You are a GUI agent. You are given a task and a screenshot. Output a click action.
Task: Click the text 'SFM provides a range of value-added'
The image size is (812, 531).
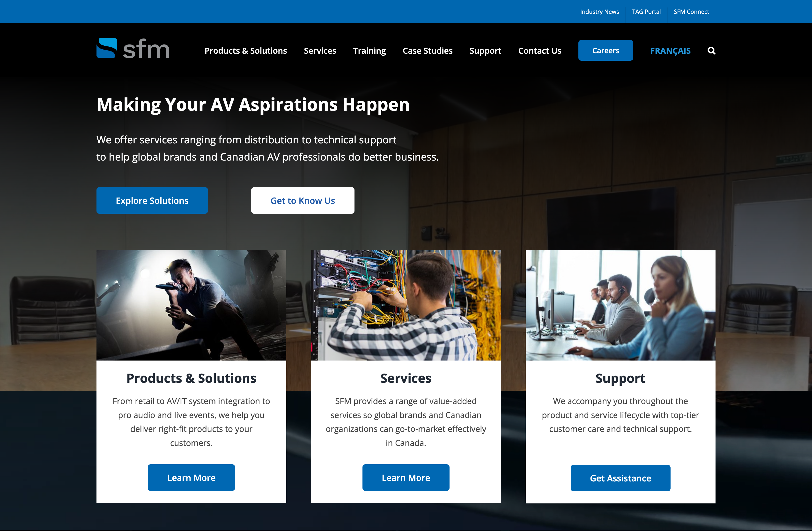point(406,401)
